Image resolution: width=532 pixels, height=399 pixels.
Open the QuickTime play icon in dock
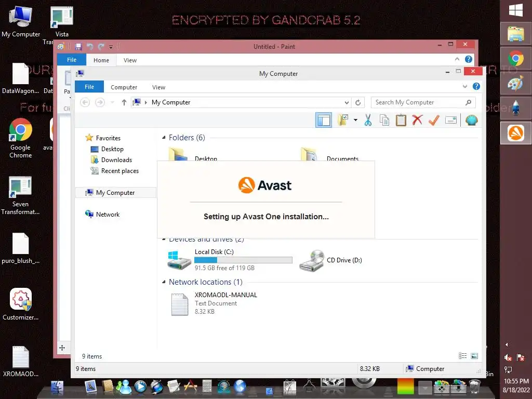click(140, 387)
